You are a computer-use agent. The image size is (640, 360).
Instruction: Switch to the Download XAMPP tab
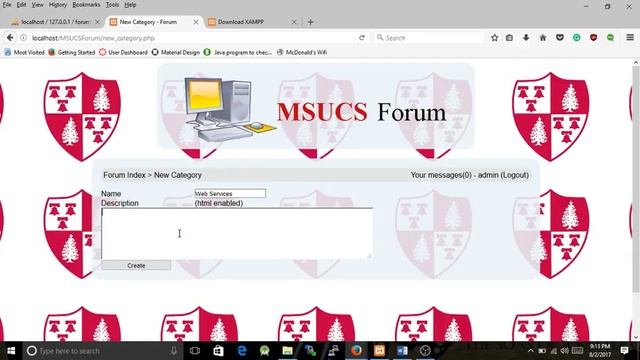pyautogui.click(x=252, y=22)
